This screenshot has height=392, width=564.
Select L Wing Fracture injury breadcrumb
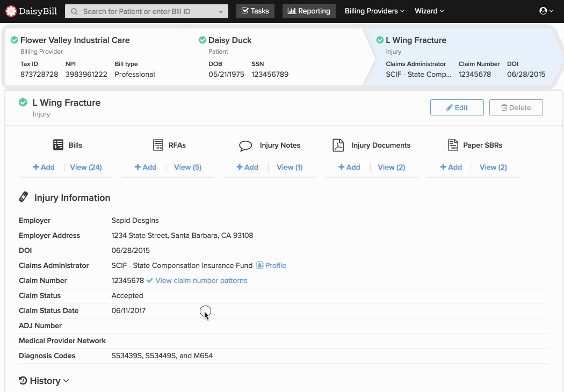(x=416, y=40)
